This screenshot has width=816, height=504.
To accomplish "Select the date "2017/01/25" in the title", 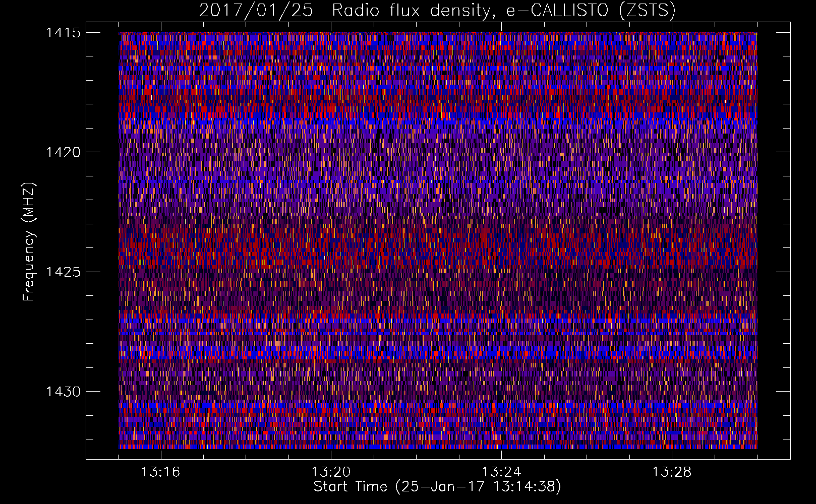I will click(x=256, y=11).
